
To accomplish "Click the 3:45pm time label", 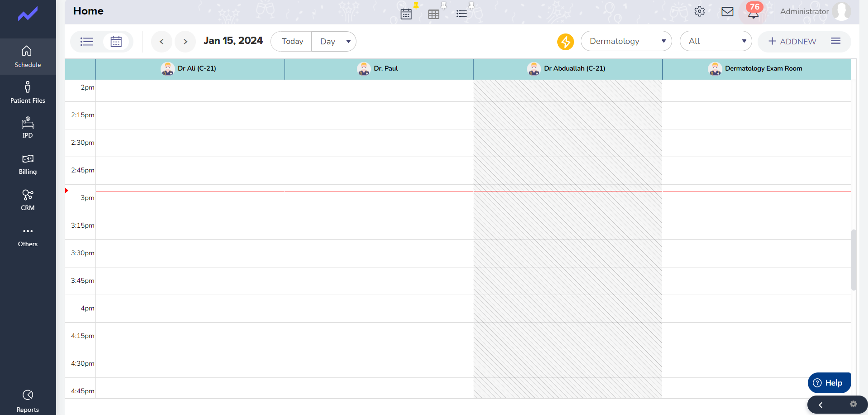I will [83, 281].
